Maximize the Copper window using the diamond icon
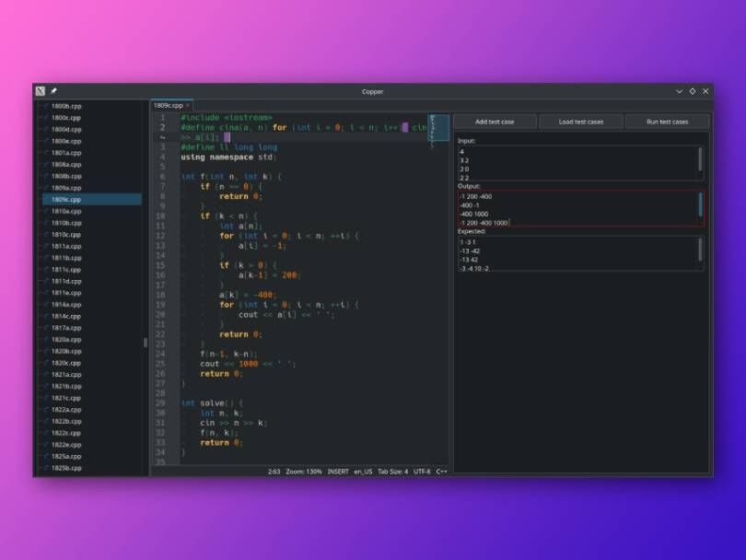 click(x=693, y=91)
